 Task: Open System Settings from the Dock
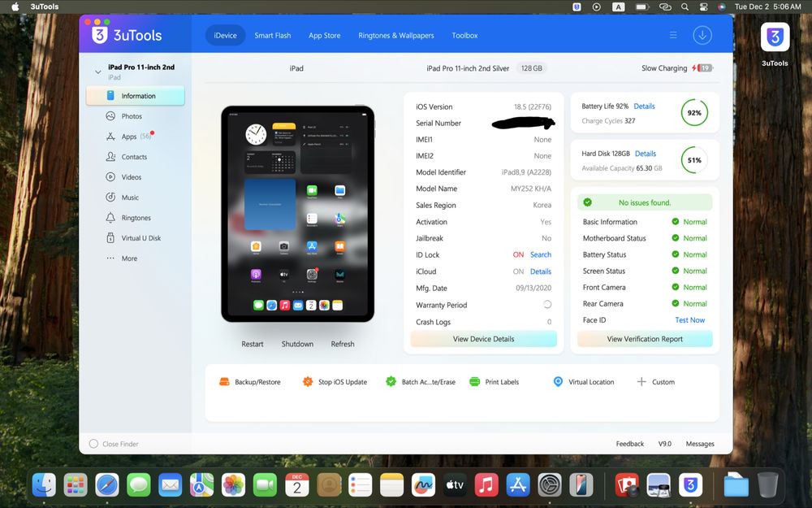tap(550, 486)
